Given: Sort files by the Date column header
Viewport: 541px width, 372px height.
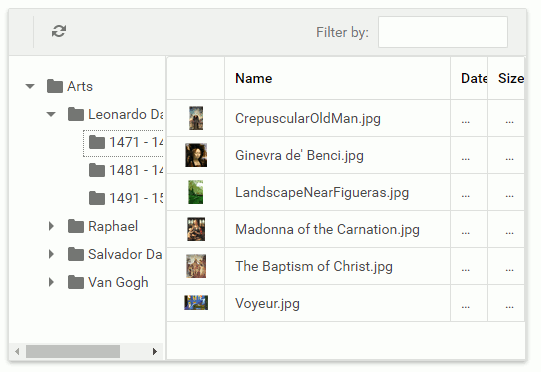Looking at the screenshot, I should point(469,79).
